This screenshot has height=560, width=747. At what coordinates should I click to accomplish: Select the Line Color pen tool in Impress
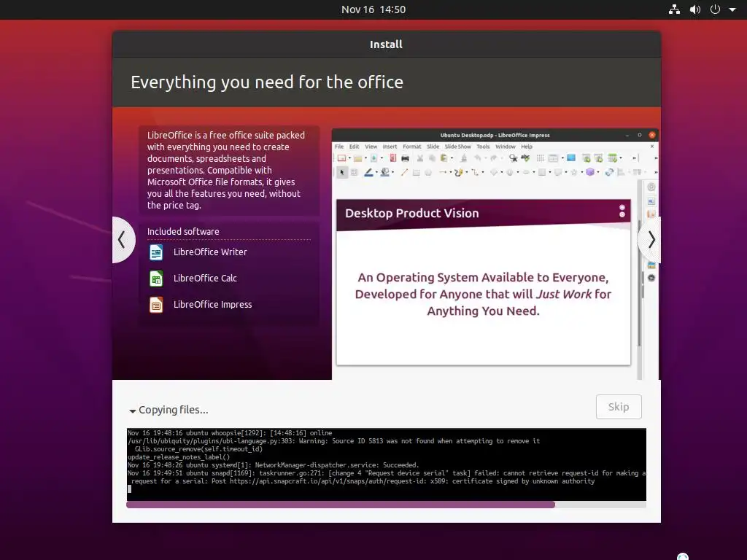tap(368, 172)
